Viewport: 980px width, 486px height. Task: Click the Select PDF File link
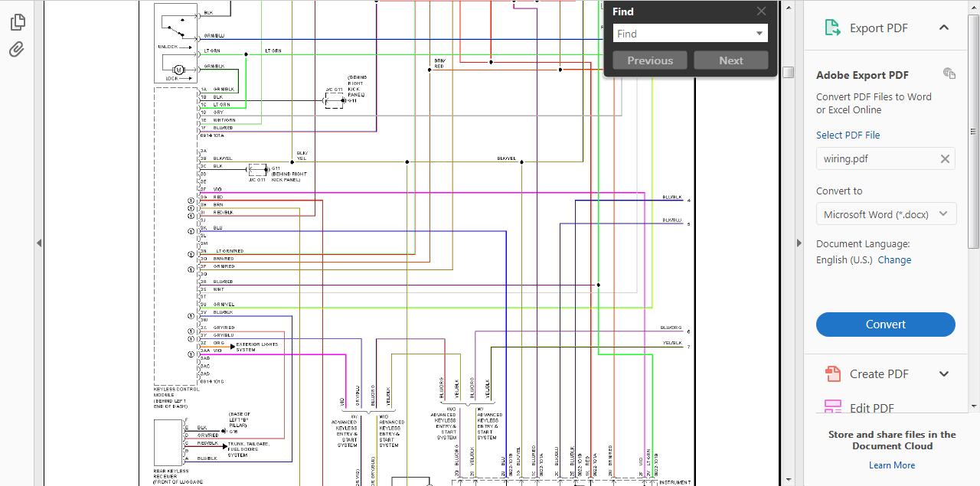click(848, 135)
